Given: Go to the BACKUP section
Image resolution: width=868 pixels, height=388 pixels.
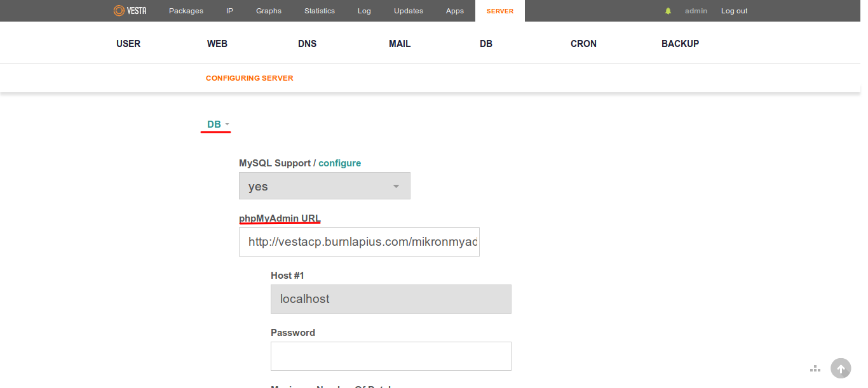Looking at the screenshot, I should pos(680,44).
